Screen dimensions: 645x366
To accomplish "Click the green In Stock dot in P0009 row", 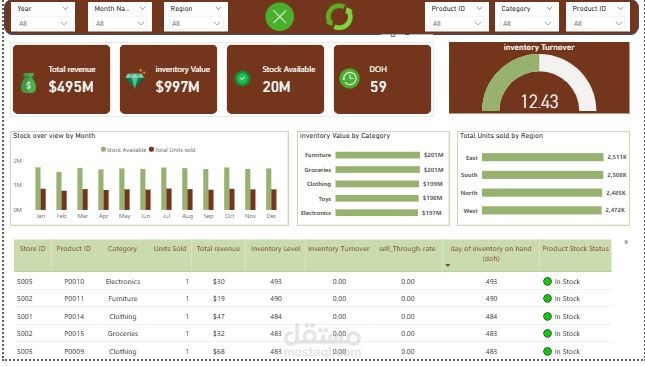I will 547,352.
